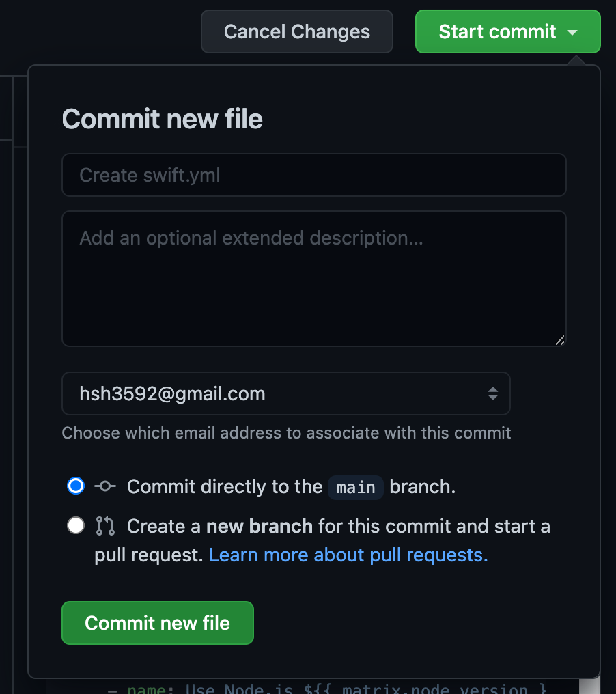Click the Commit new file heading

pos(162,119)
